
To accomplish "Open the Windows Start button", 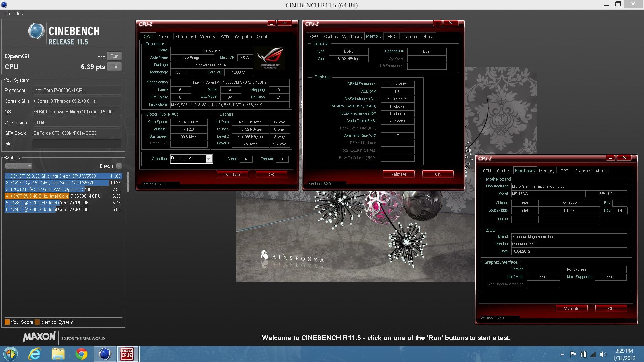I will click(10, 354).
